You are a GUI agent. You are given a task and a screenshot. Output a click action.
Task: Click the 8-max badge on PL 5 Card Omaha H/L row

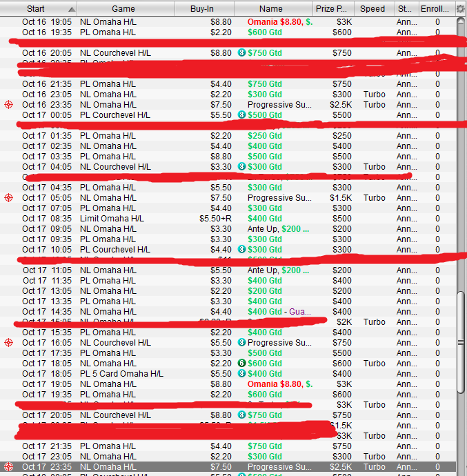(241, 374)
